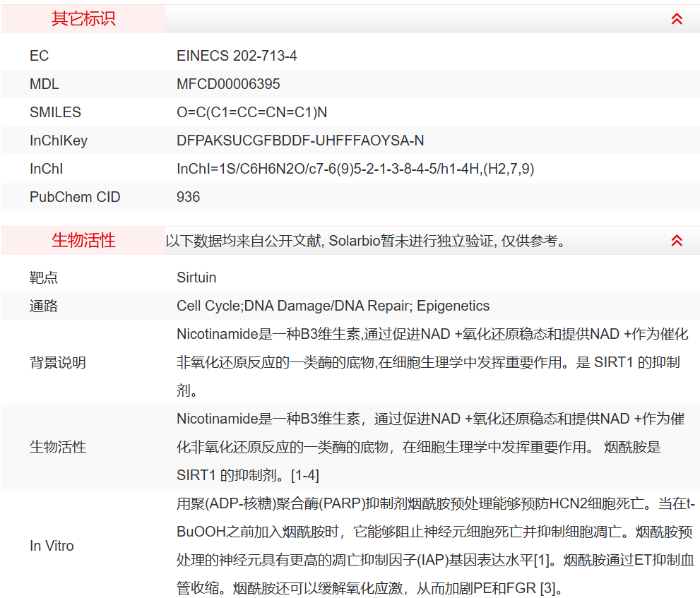This screenshot has height=598, width=700.
Task: Select the MDL number MFCD00006395
Action: pos(228,84)
